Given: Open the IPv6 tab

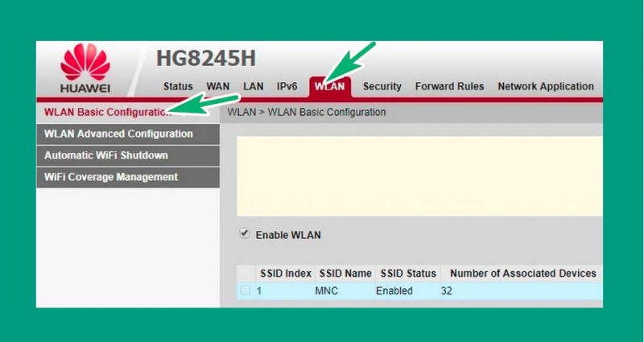Looking at the screenshot, I should 287,87.
